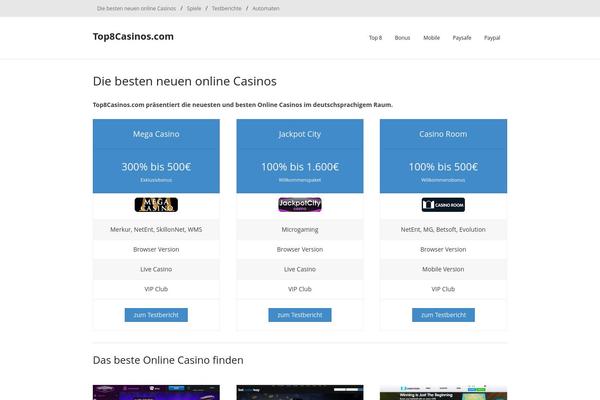
Task: Click Live Casino row in Mega Casino
Action: point(156,269)
